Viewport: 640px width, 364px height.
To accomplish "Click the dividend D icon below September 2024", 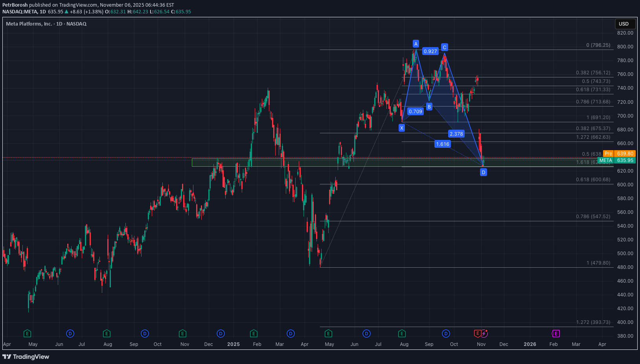I will point(145,333).
